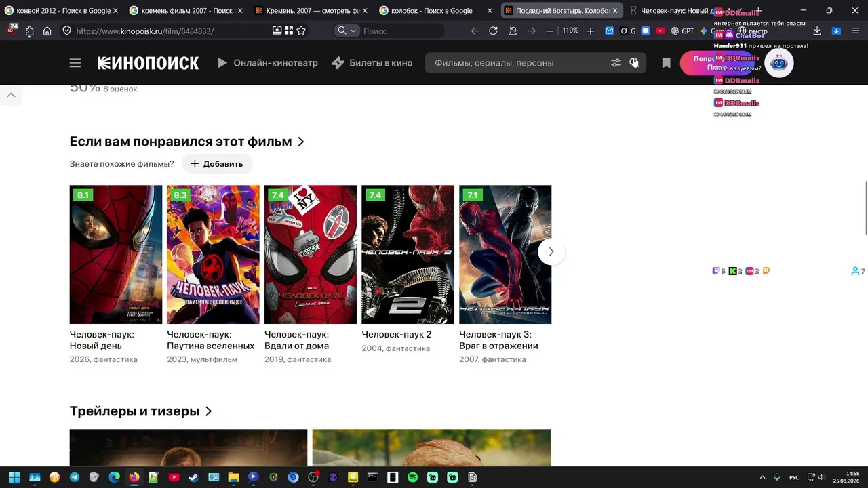868x488 pixels.
Task: Click the 'Если вам понравился этот фильм' heading
Action: pyautogui.click(x=180, y=142)
